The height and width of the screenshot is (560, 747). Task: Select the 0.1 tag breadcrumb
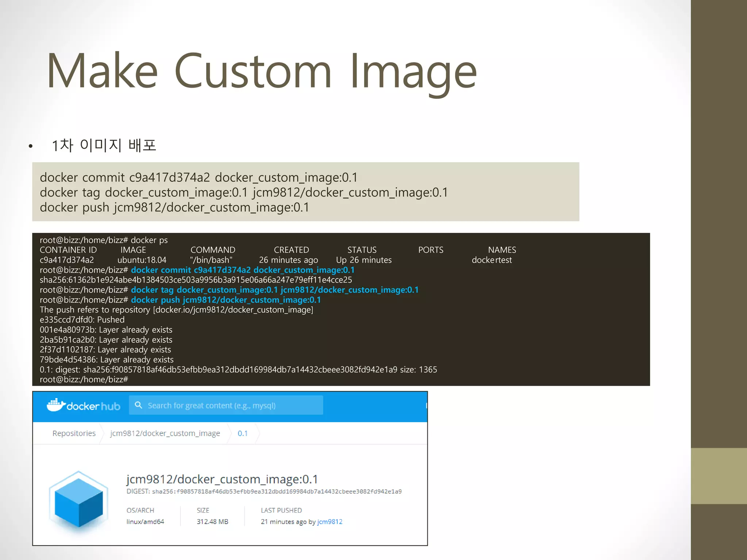point(243,433)
